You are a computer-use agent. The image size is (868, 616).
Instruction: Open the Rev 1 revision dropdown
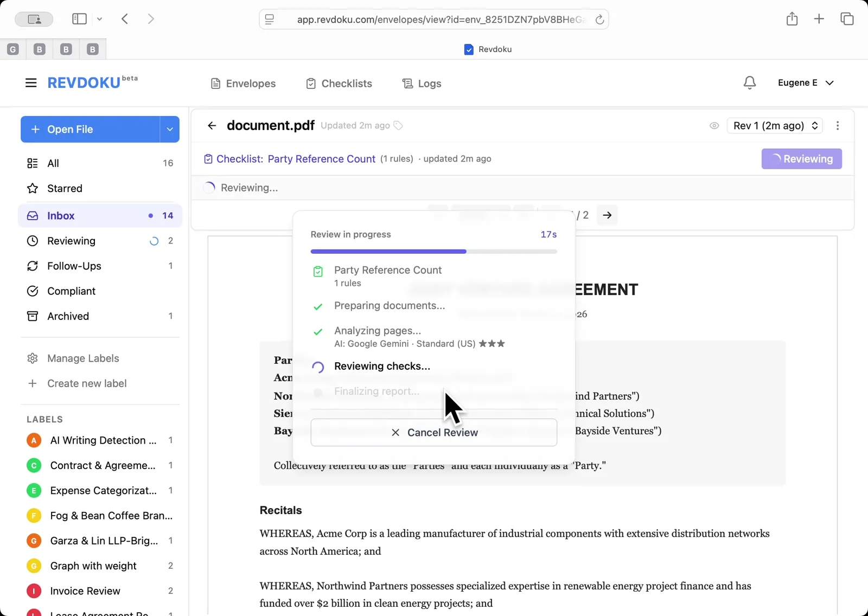774,125
